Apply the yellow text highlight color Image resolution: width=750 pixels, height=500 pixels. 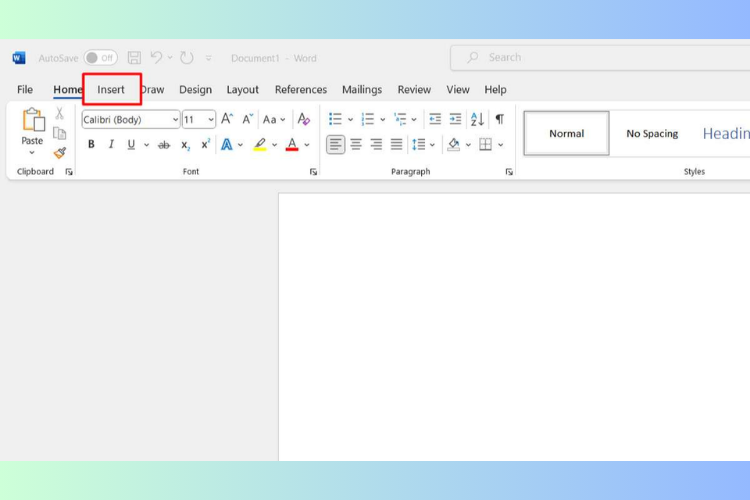coord(260,144)
